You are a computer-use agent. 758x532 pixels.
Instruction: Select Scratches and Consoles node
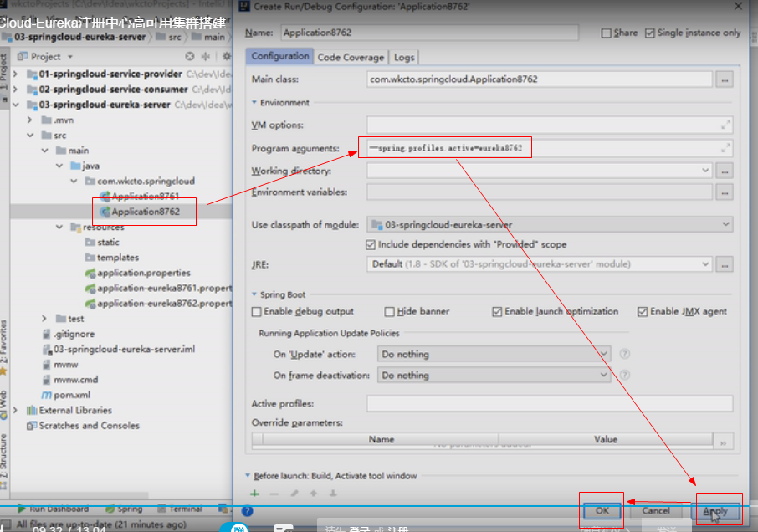(84, 426)
